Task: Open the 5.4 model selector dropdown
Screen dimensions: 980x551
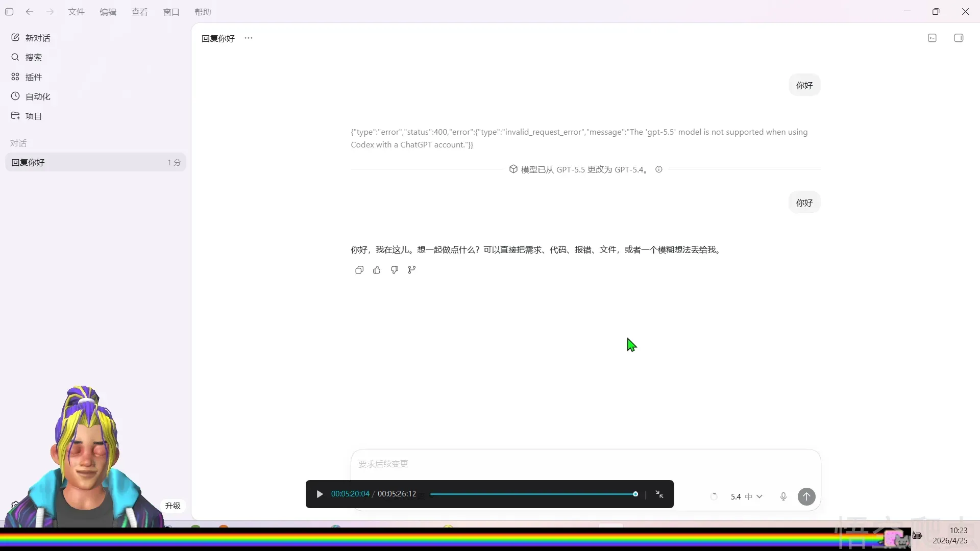Action: (x=746, y=496)
